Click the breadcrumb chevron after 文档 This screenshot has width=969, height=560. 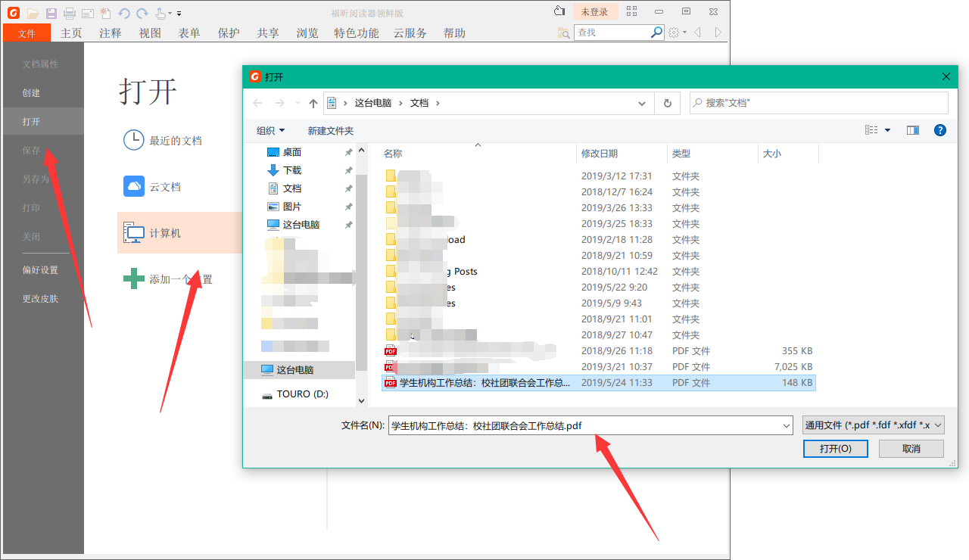point(438,103)
